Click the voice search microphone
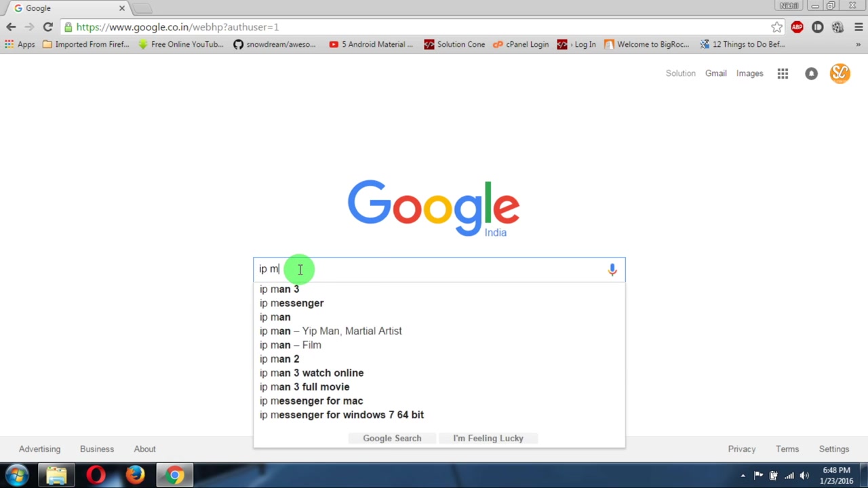 click(612, 270)
